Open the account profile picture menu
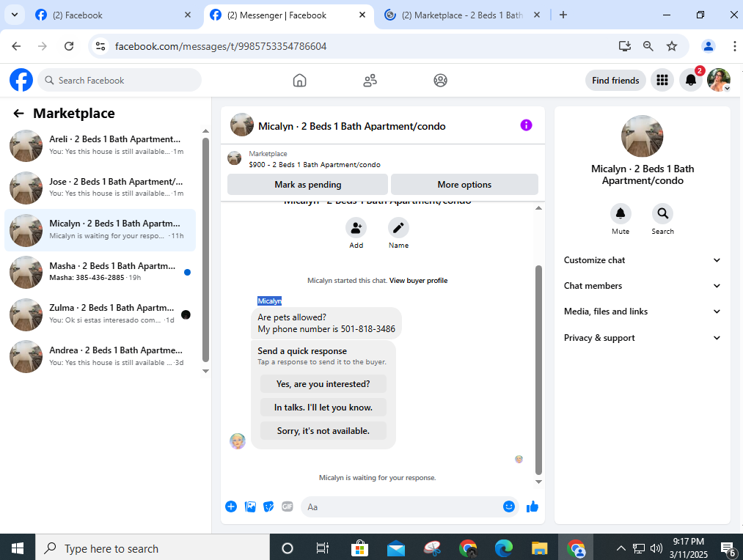Screen dimensions: 743x560 (x=719, y=81)
